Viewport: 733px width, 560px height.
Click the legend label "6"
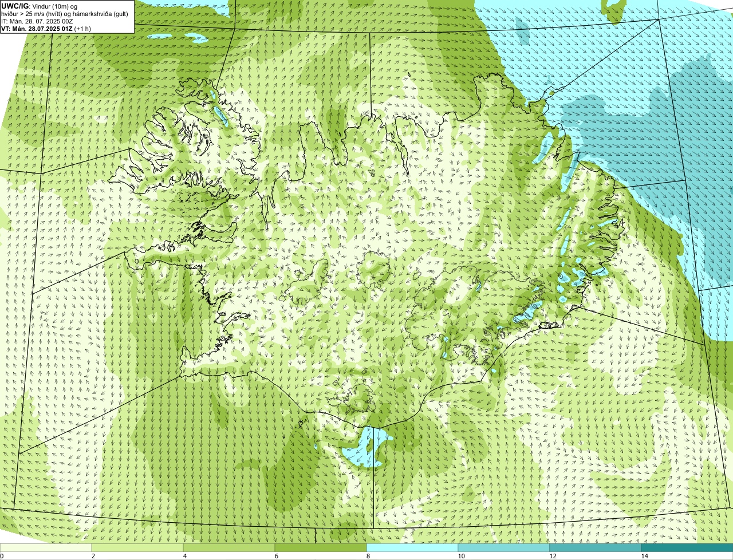[x=276, y=556]
